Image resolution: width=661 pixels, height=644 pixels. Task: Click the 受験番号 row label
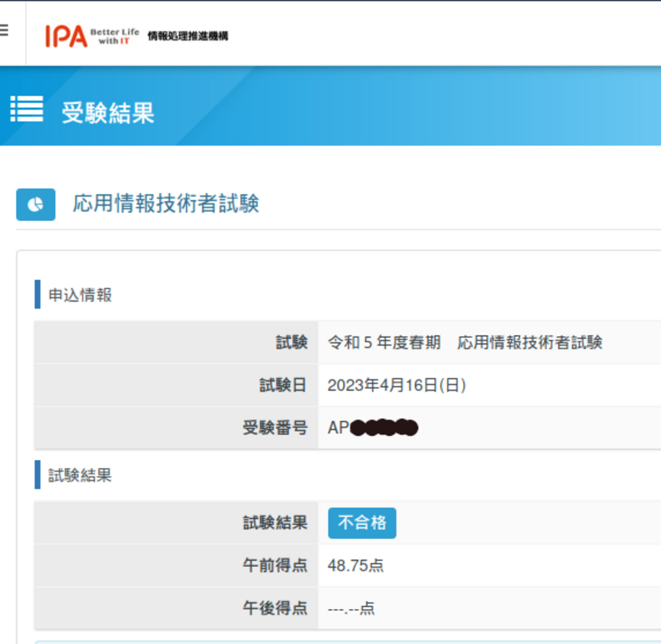click(275, 428)
